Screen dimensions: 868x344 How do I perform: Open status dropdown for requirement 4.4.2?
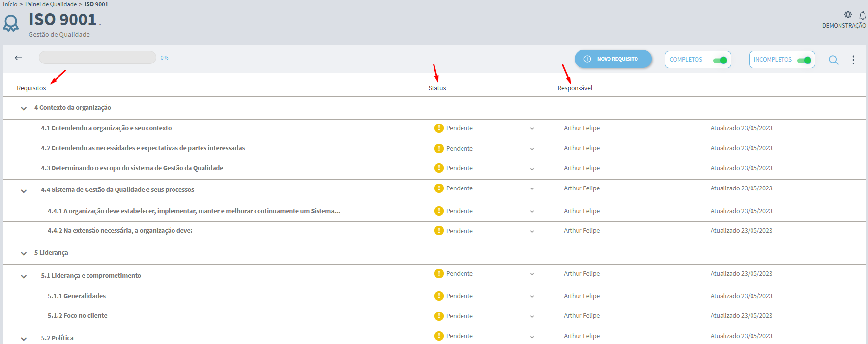tap(532, 231)
